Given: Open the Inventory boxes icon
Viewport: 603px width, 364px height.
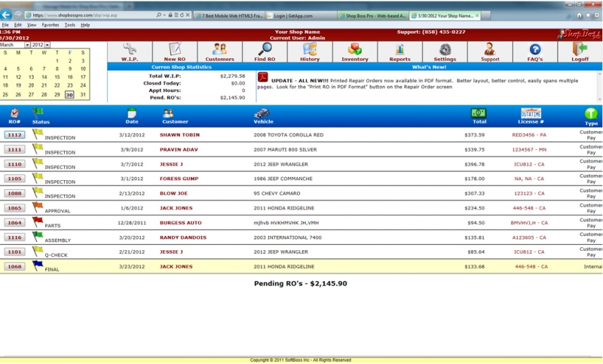Looking at the screenshot, I should [x=354, y=50].
